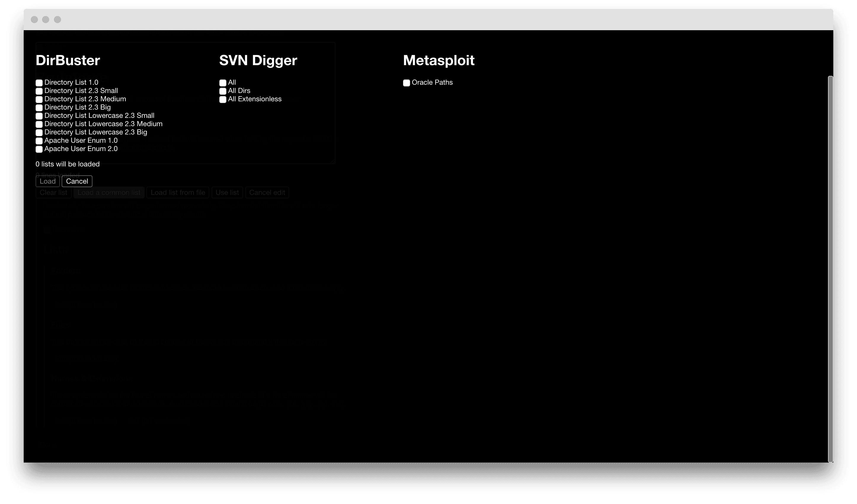Viewport: 857px width, 504px height.
Task: Tick Apache User Enum 2.0
Action: pyautogui.click(x=39, y=149)
